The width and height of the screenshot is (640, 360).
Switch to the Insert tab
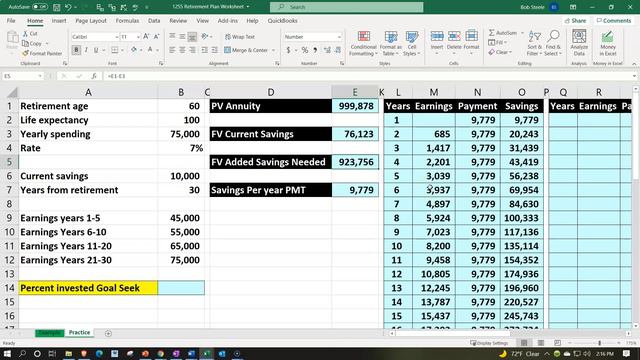click(x=59, y=20)
